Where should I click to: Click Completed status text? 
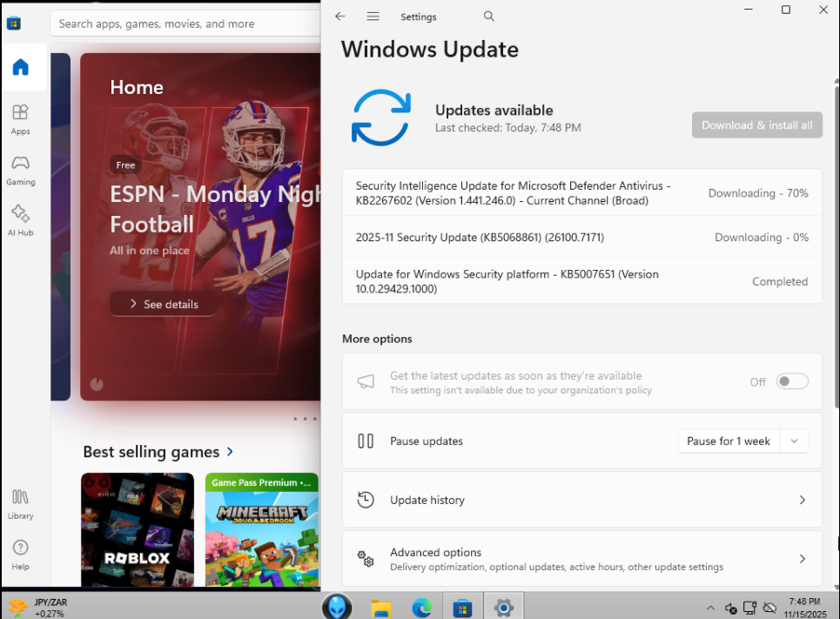tap(779, 281)
